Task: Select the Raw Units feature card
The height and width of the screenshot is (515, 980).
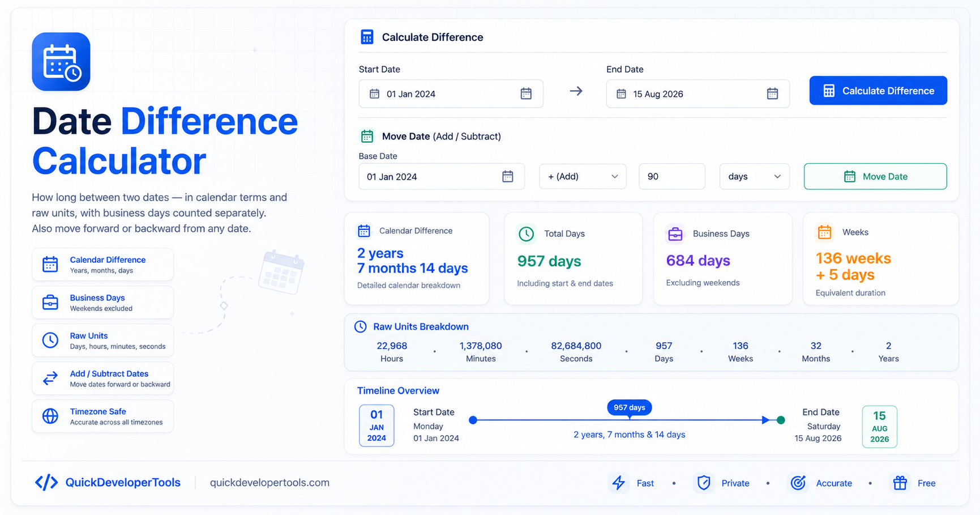Action: [x=102, y=341]
